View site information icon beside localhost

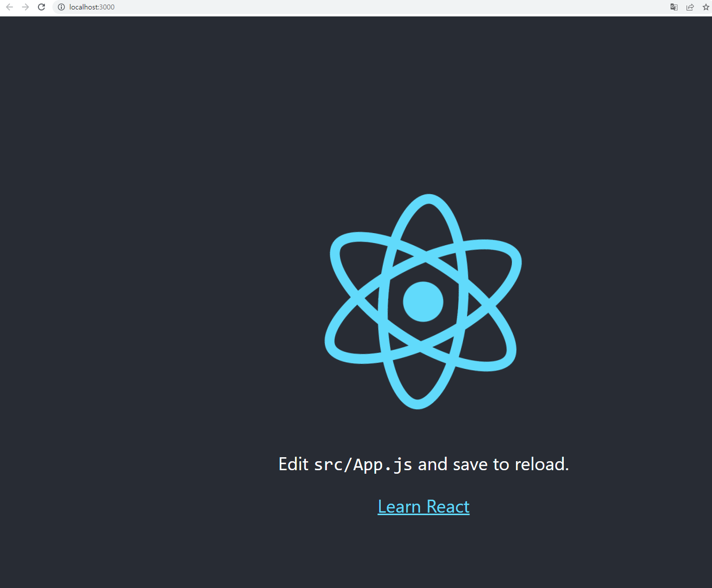61,7
